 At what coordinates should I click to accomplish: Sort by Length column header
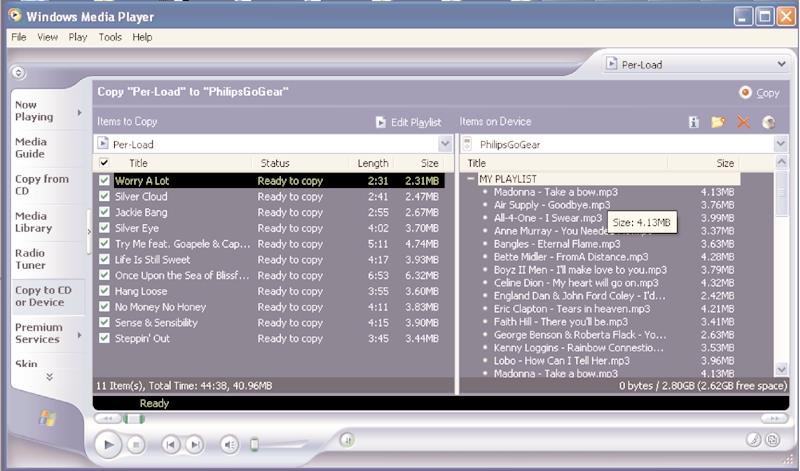pyautogui.click(x=372, y=163)
